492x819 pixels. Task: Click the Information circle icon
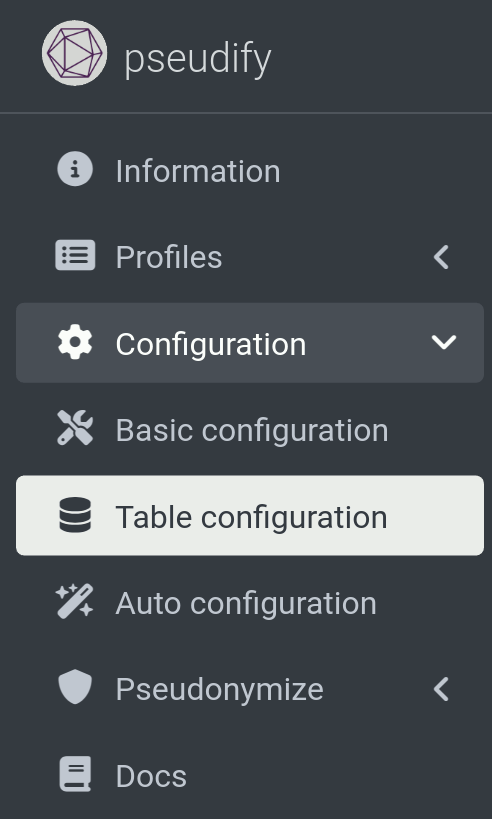click(x=75, y=169)
